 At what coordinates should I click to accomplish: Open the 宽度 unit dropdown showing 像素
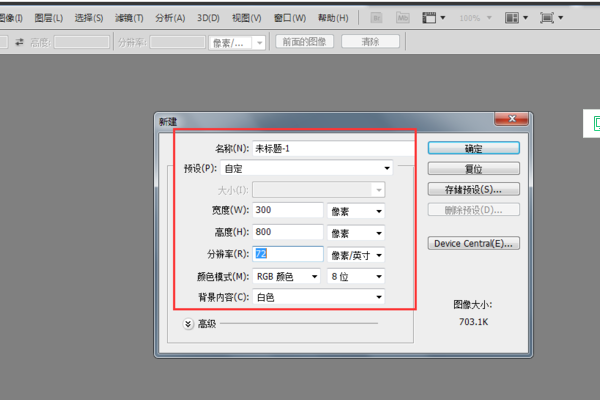tap(356, 211)
